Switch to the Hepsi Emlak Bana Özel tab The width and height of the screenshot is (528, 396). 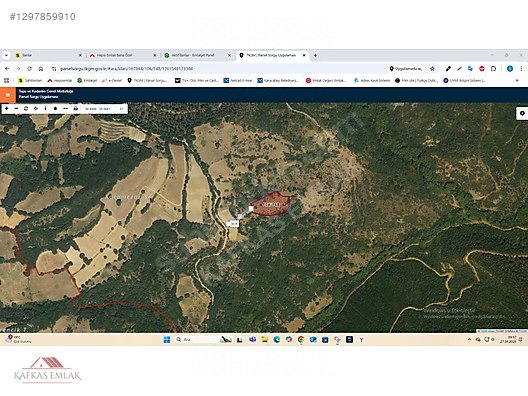click(x=122, y=55)
